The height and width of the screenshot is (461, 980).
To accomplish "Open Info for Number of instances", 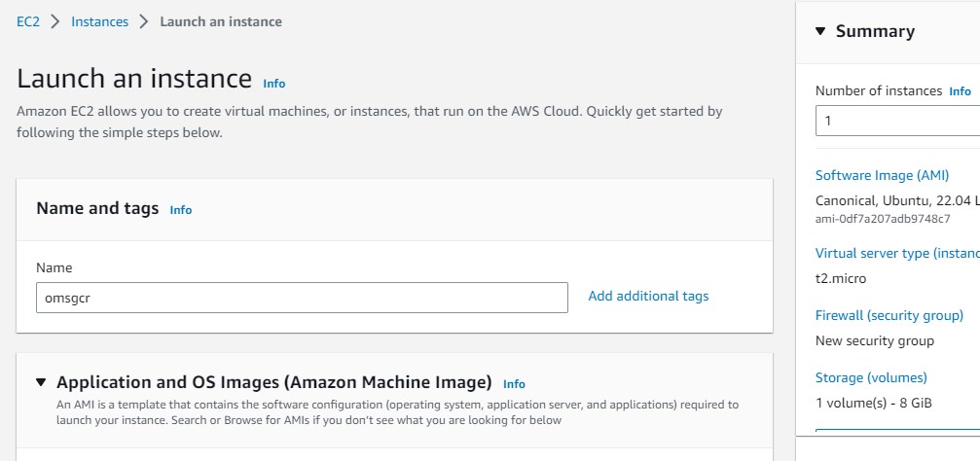I will [960, 91].
